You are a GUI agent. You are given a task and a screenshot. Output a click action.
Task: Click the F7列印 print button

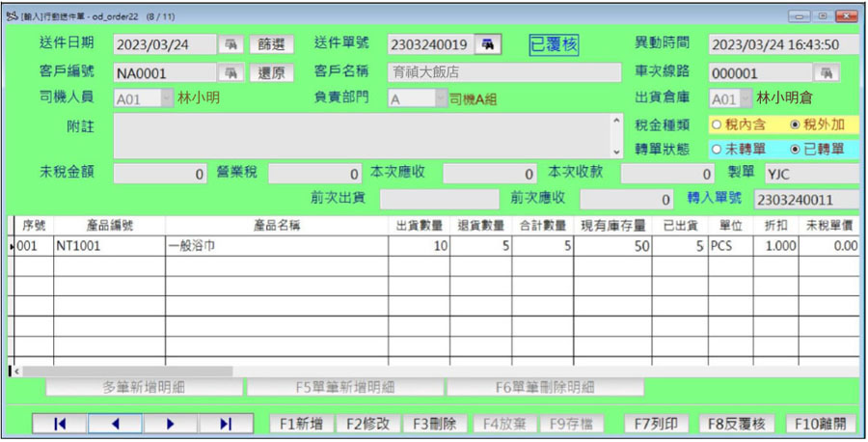656,424
